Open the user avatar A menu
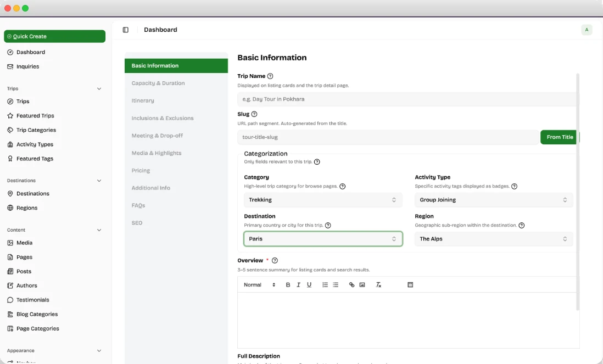 [x=587, y=30]
